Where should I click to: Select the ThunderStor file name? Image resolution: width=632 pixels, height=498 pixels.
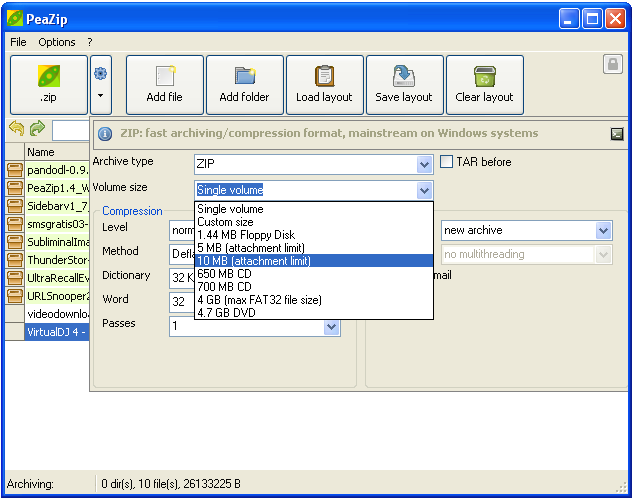(x=58, y=260)
